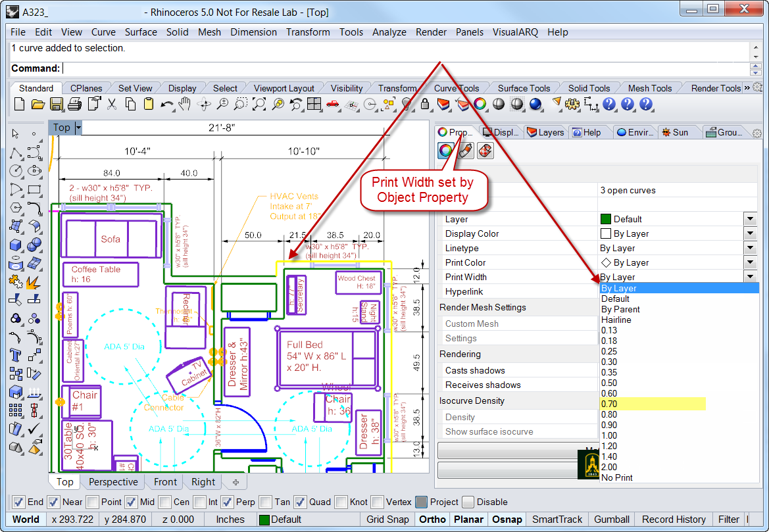Click the Display Color By Layer swatch
The height and width of the screenshot is (532, 769).
pos(606,233)
